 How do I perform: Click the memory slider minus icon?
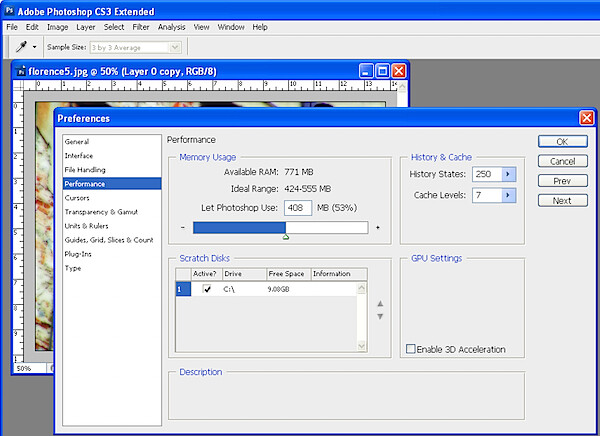click(183, 227)
